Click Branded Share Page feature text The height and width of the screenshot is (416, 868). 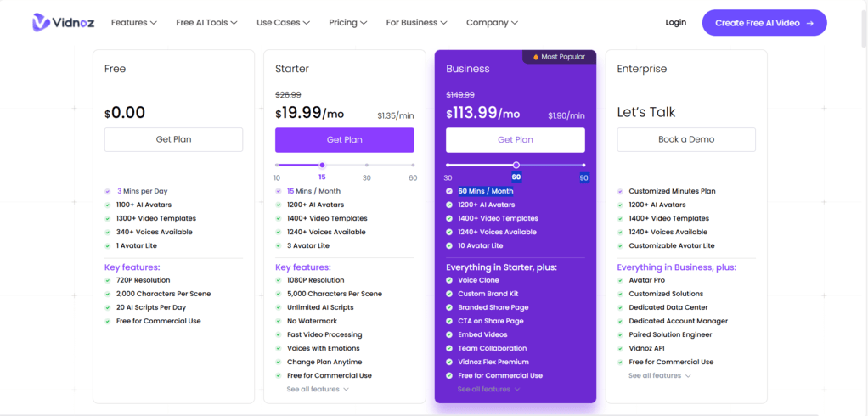point(493,307)
